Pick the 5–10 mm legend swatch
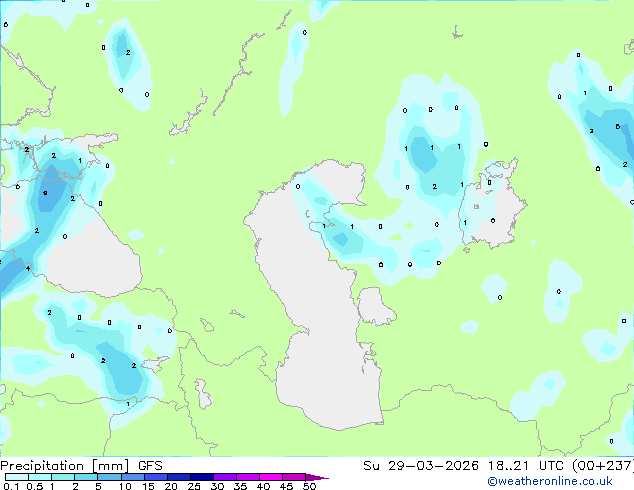 tap(109, 477)
